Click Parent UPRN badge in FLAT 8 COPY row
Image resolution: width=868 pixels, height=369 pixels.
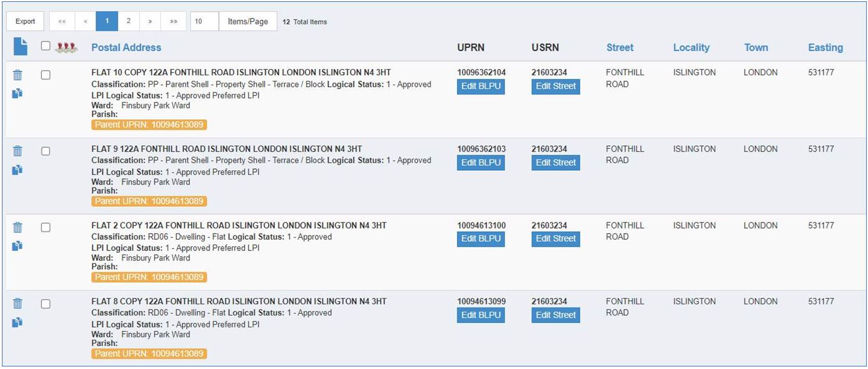149,353
